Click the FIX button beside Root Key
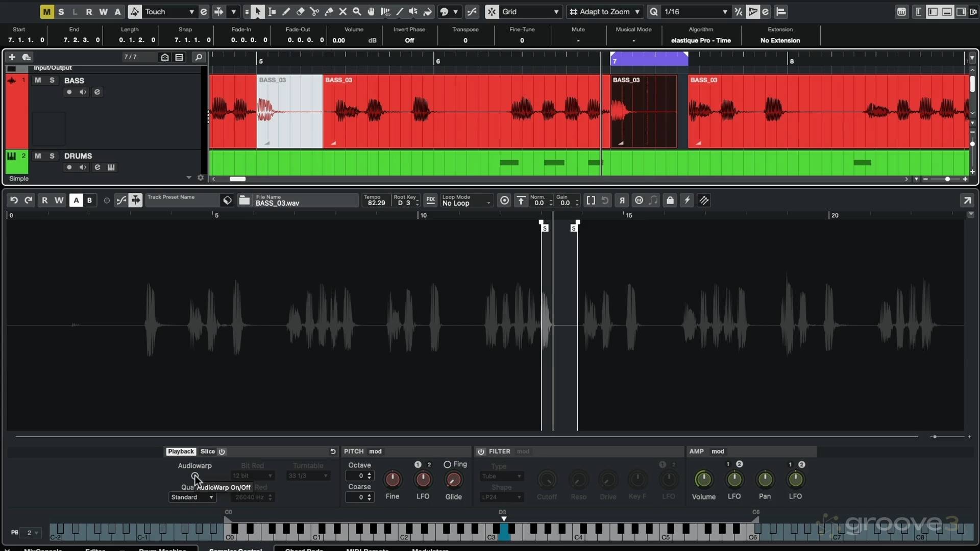Image resolution: width=980 pixels, height=551 pixels. pos(430,201)
